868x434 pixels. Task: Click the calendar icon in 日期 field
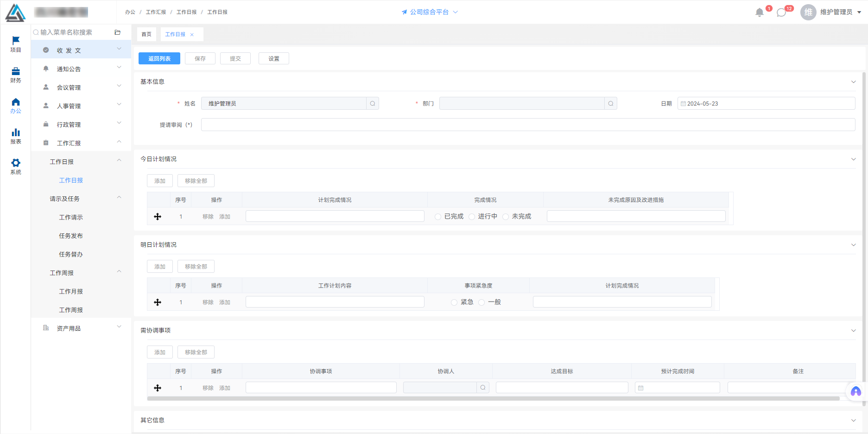point(683,104)
